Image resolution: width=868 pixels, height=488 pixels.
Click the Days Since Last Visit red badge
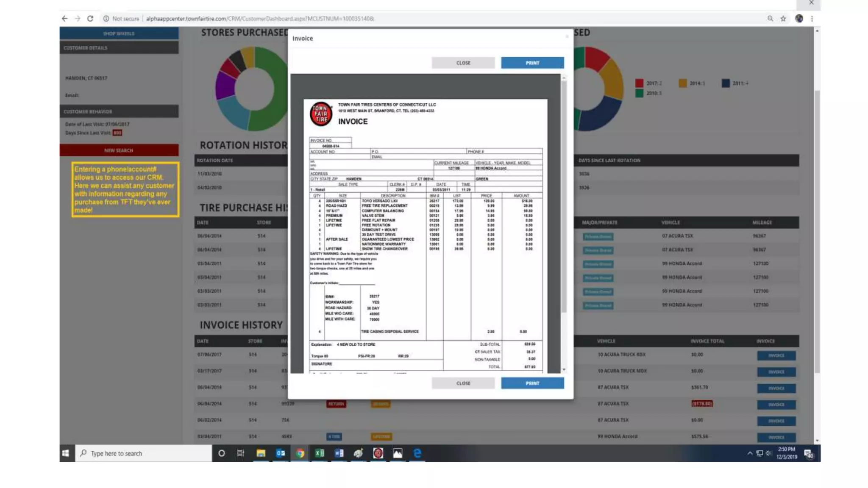tap(117, 133)
